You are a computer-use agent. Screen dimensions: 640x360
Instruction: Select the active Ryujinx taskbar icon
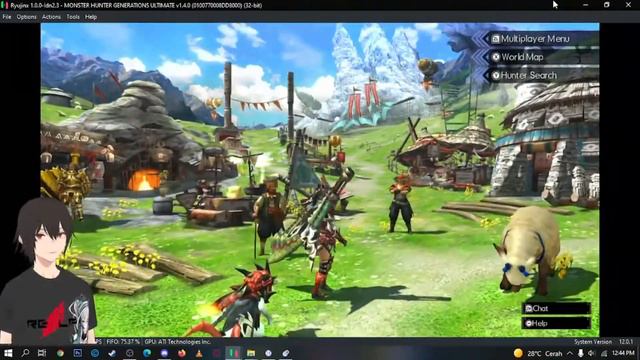pyautogui.click(x=233, y=353)
